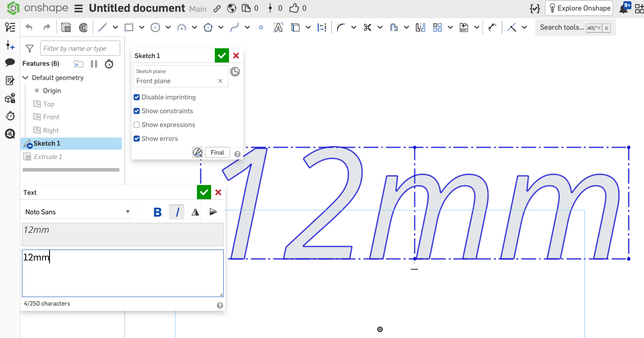This screenshot has width=644, height=338.
Task: Select the Insert DXF tool
Action: click(x=464, y=27)
